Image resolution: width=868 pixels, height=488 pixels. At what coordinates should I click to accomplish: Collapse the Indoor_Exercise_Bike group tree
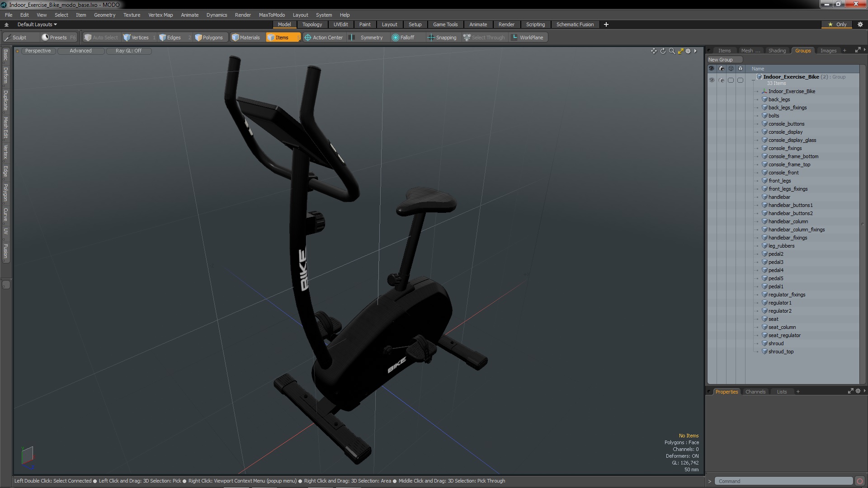(753, 80)
